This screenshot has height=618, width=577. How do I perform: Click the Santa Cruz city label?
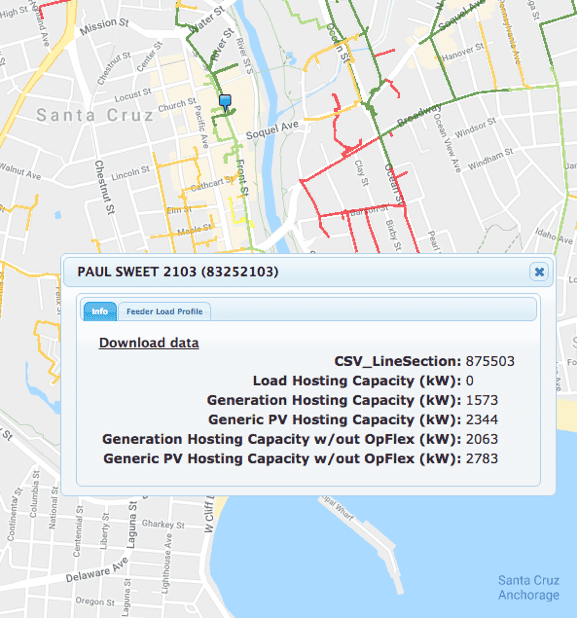[x=95, y=115]
